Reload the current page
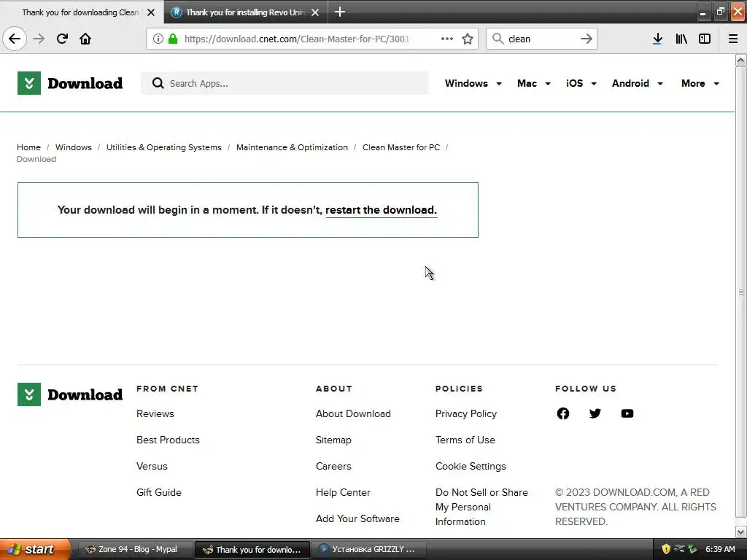 [62, 39]
